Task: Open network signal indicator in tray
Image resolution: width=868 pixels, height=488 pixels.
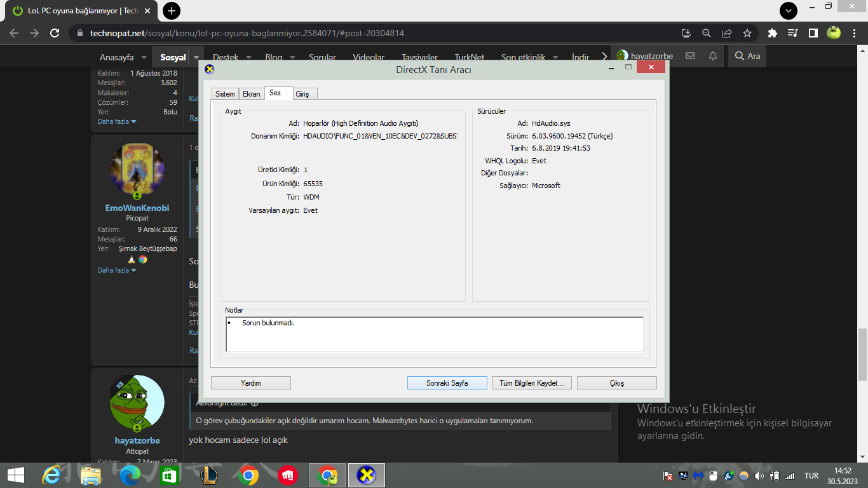Action: [790, 475]
